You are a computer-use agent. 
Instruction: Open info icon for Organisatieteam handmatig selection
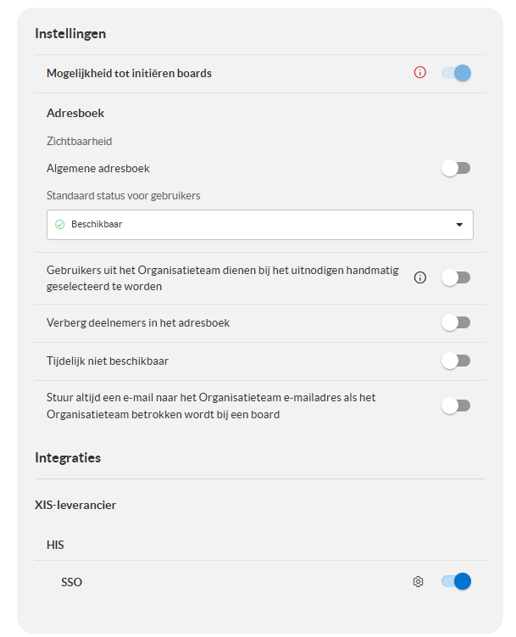point(420,277)
